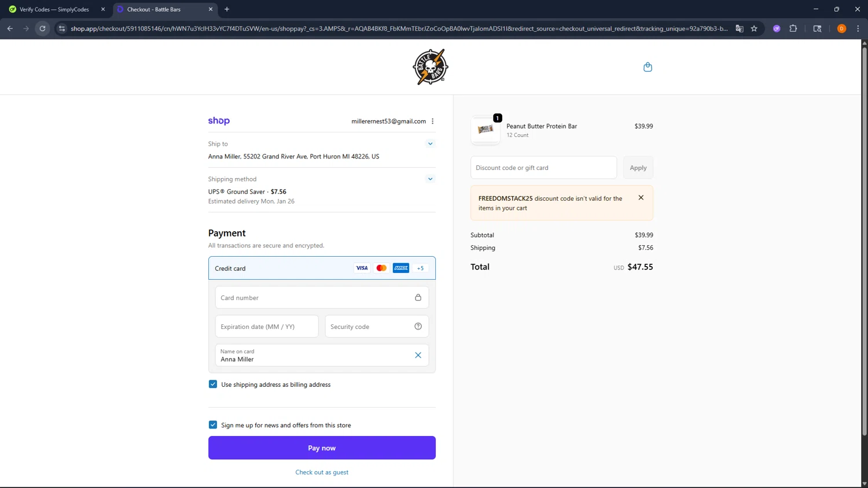Click the Pay now button
The image size is (868, 488).
[322, 448]
